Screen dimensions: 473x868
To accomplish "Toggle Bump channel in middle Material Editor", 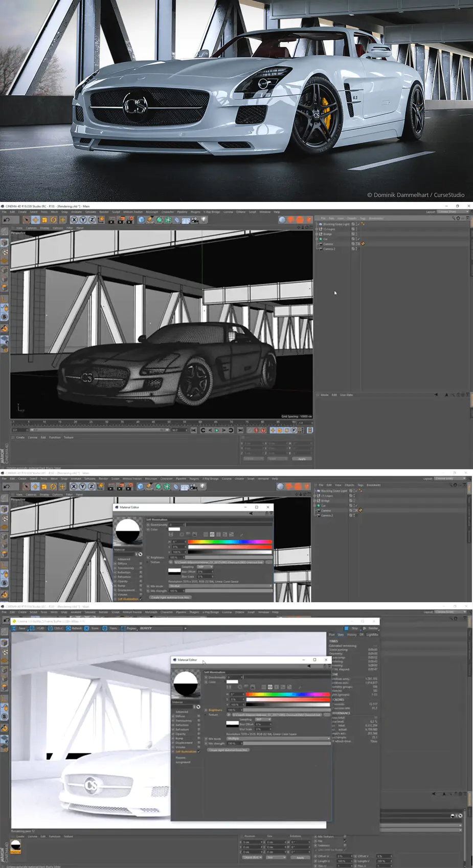I will 140,586.
